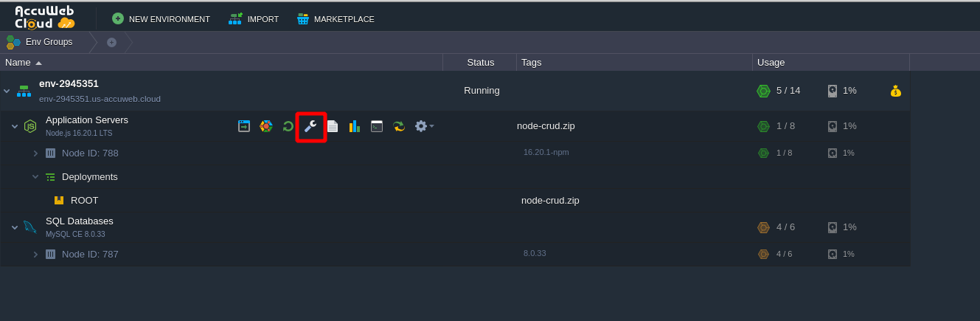Collapse the env-2945351 environment row
This screenshot has height=321, width=980.
point(7,91)
